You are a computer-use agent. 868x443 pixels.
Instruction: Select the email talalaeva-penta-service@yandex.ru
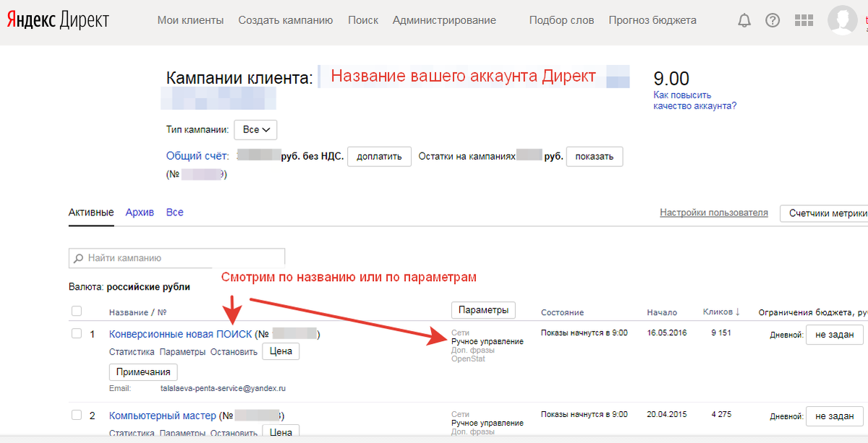[223, 388]
